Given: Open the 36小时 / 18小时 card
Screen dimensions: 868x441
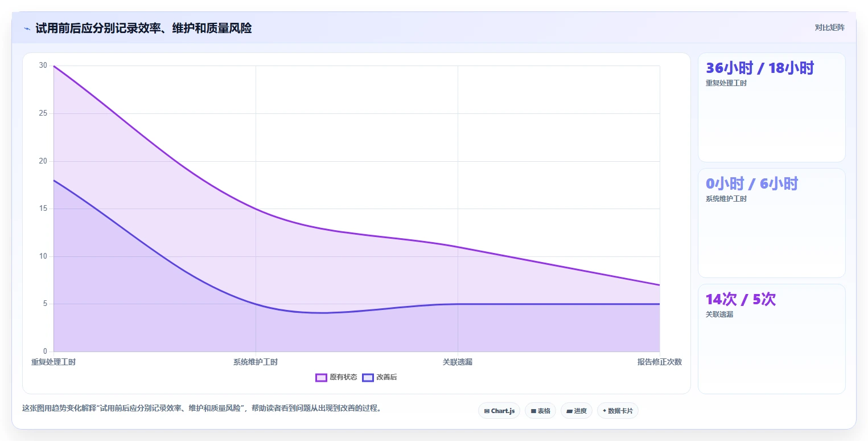Looking at the screenshot, I should click(771, 107).
